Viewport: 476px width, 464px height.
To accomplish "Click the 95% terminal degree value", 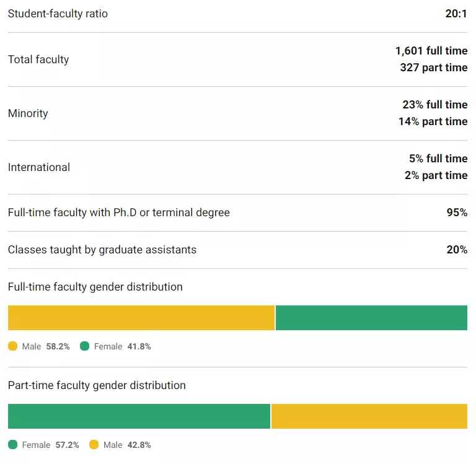I will pos(457,212).
